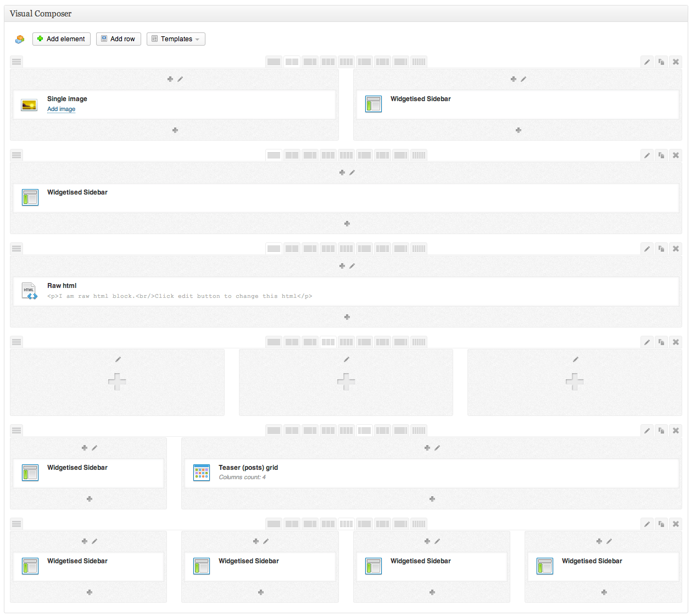
Task: Click the Visual Composer cube logo icon
Action: click(x=20, y=39)
